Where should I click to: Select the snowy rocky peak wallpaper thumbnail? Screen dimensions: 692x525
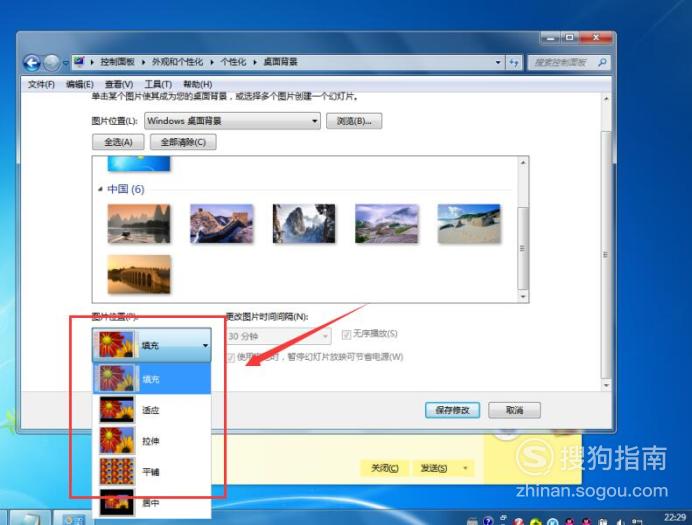[304, 224]
